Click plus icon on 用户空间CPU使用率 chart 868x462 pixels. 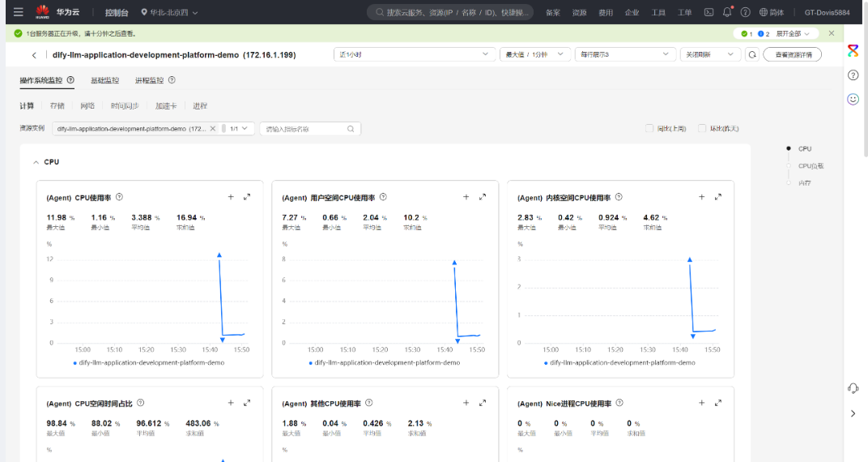click(x=466, y=197)
